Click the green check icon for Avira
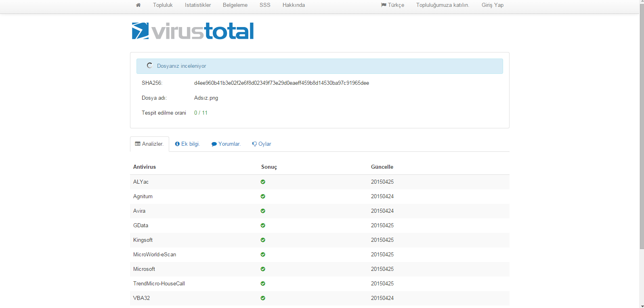The image size is (644, 308). pos(263,211)
